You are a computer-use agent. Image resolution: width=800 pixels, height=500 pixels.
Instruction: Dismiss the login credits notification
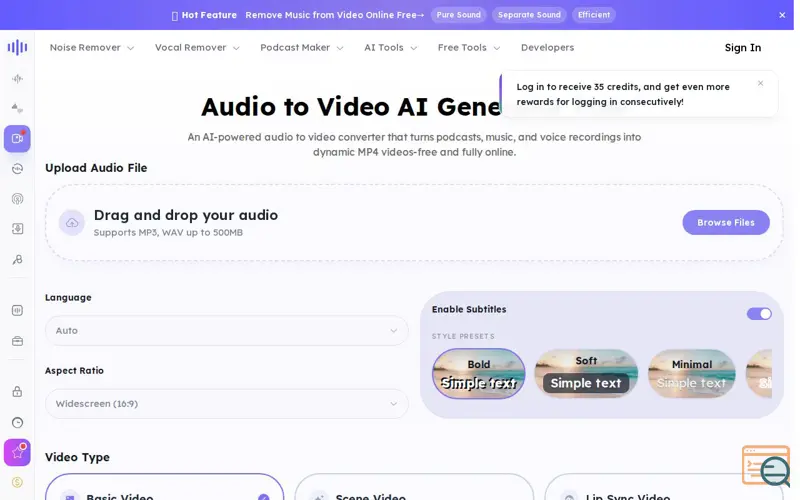pos(760,83)
